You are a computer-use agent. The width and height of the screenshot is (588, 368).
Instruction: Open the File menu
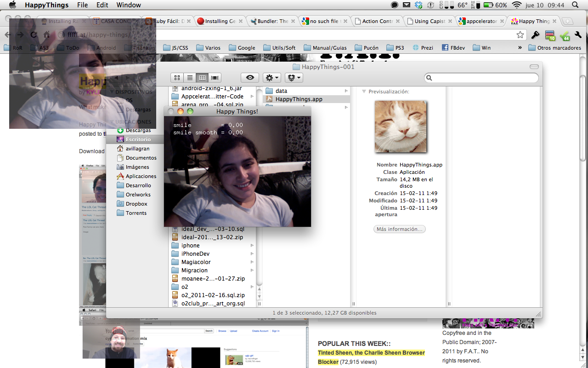click(83, 5)
